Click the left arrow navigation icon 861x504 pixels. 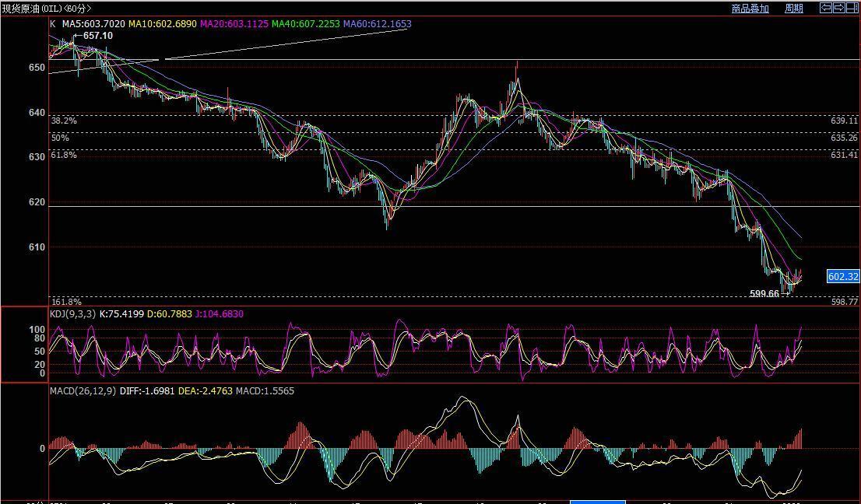coord(827,8)
